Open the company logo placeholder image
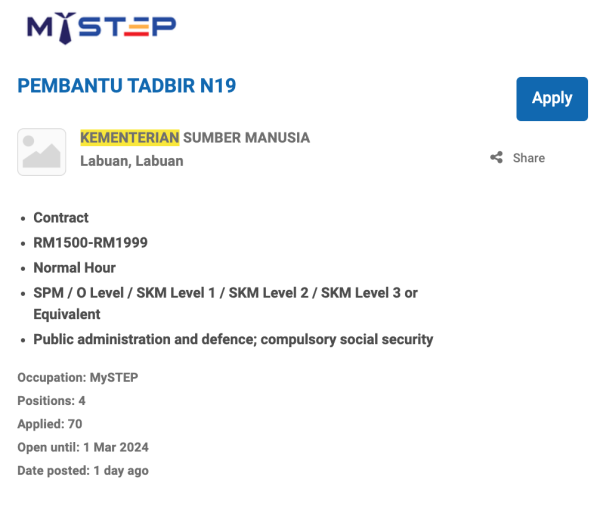Viewport: 600px width, 513px height. 42,152
